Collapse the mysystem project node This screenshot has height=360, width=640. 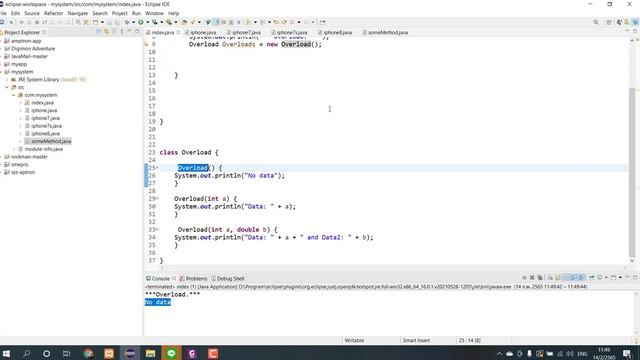coord(1,72)
